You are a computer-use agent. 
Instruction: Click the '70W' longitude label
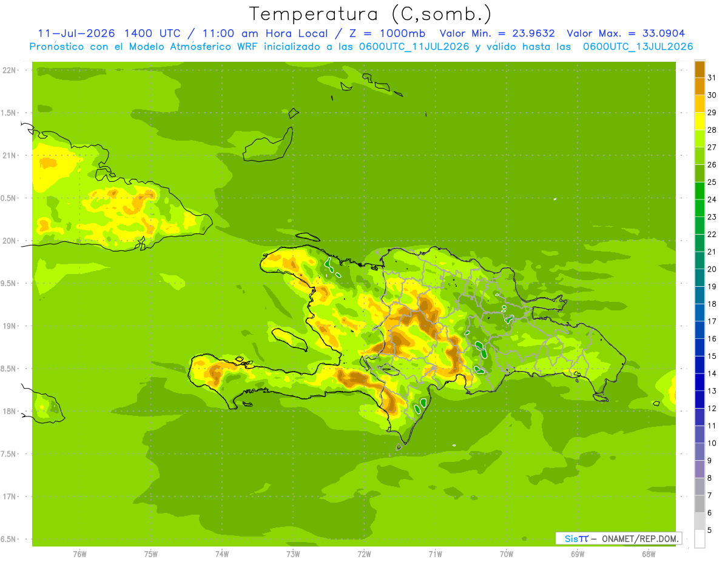(x=507, y=554)
